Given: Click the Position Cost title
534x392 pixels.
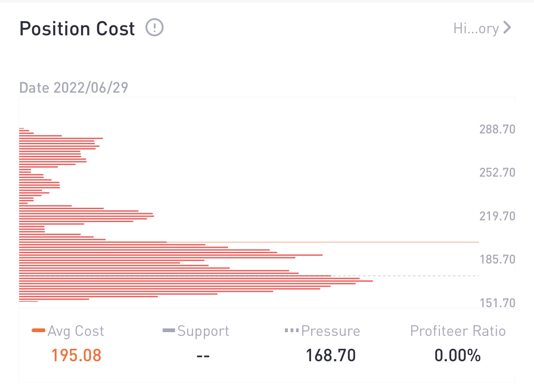Looking at the screenshot, I should (77, 29).
